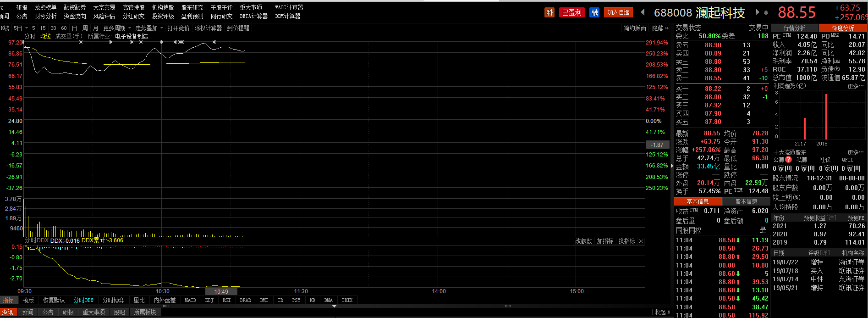
Task: Click the 科 STAR market badge
Action: 549,12
